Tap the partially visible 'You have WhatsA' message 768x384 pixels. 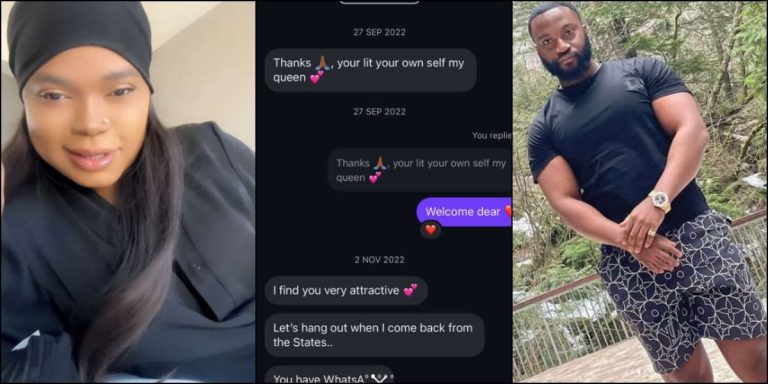point(329,375)
